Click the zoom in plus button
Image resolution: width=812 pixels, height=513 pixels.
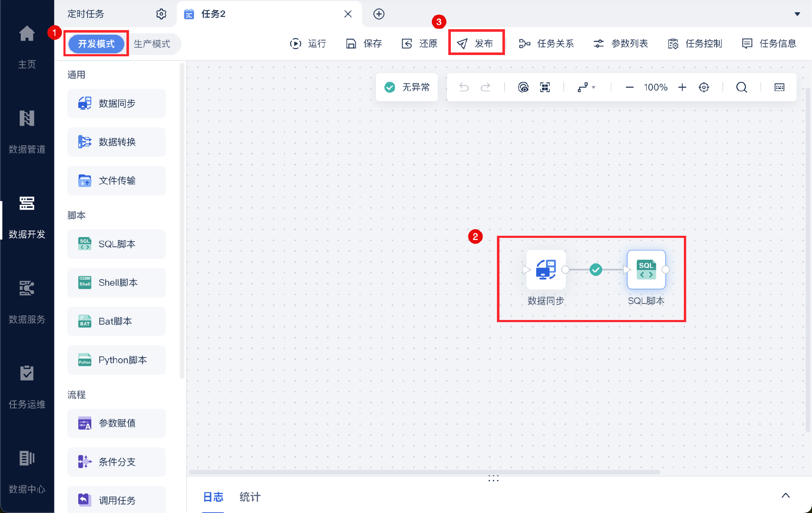(682, 87)
